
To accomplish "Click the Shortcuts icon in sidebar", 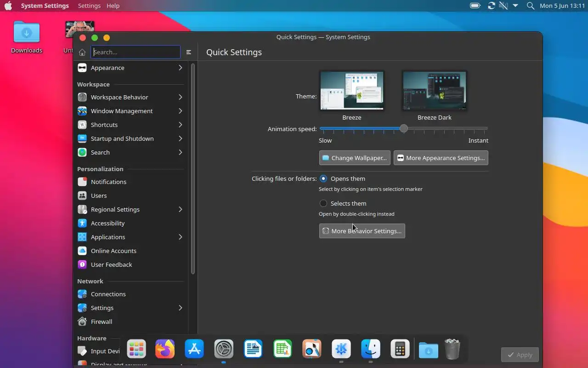I will click(82, 125).
